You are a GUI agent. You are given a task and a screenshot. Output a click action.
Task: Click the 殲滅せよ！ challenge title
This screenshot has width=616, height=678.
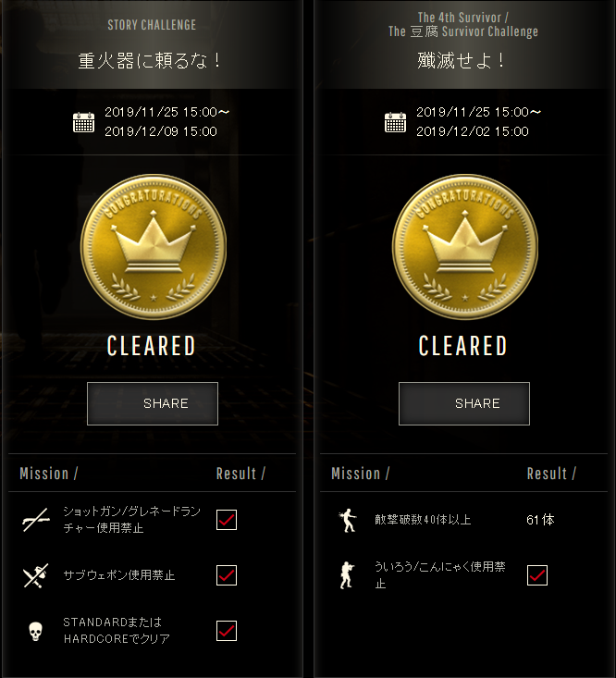click(x=462, y=60)
